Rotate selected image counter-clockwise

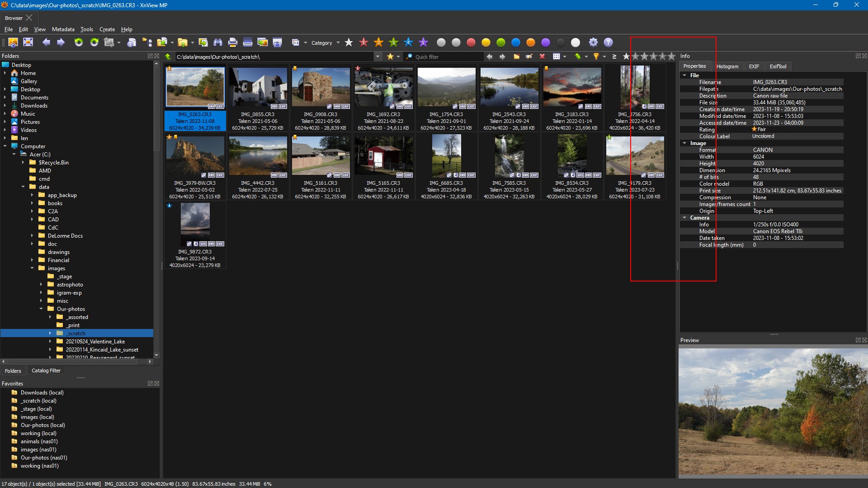click(x=79, y=42)
